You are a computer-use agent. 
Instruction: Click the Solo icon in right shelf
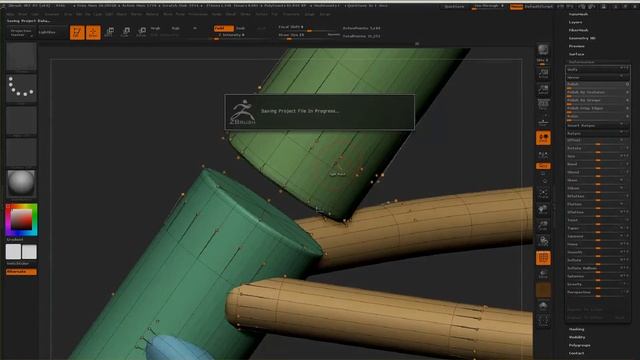[543, 306]
